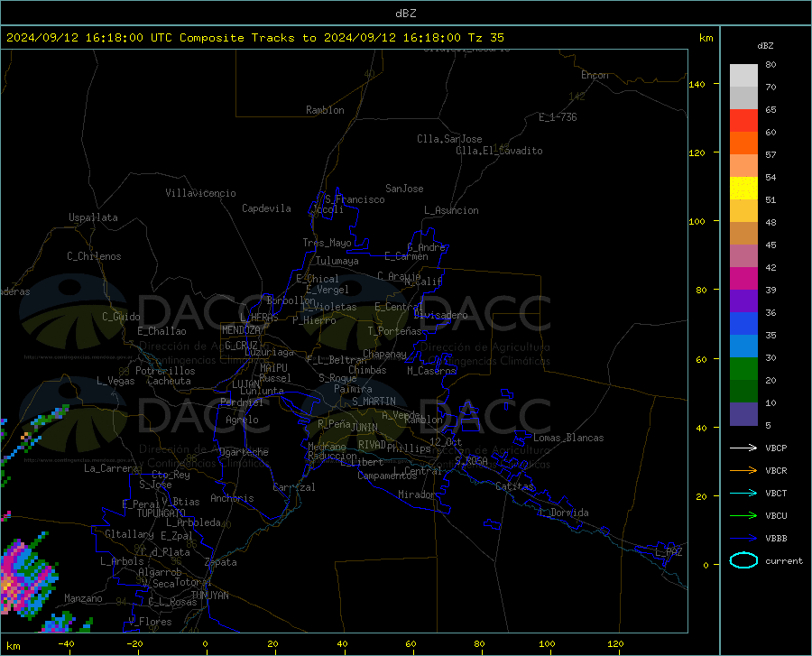Select the blue 35 dBZ color swatch
This screenshot has height=656, width=812.
[743, 324]
